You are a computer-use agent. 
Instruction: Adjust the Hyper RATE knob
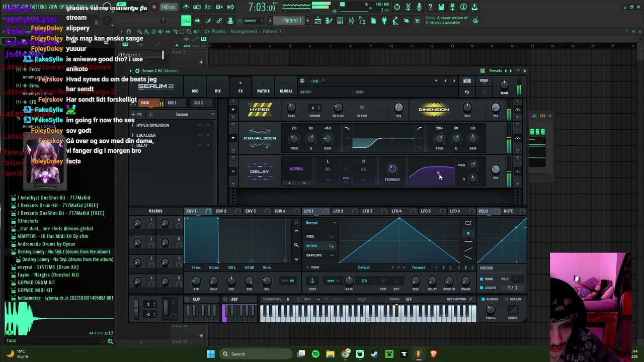tap(291, 108)
